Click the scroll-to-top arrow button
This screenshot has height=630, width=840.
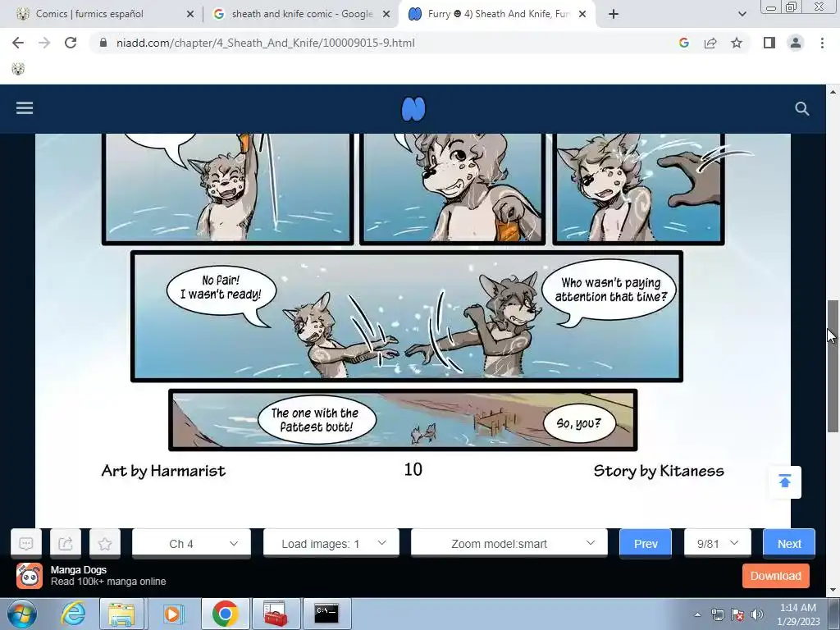(785, 482)
